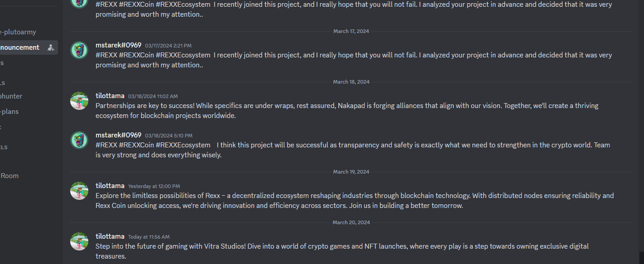Image resolution: width=644 pixels, height=264 pixels.
Task: Click tilottama's name on the Vitra Studios message
Action: click(110, 236)
